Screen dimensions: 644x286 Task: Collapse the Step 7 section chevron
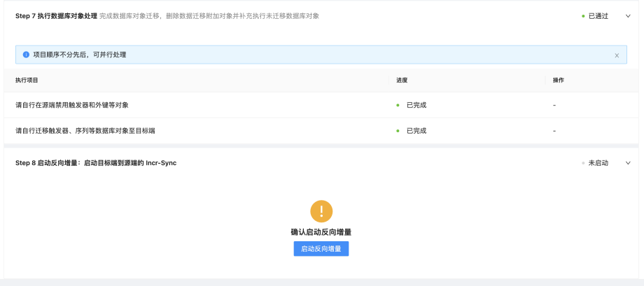point(628,16)
